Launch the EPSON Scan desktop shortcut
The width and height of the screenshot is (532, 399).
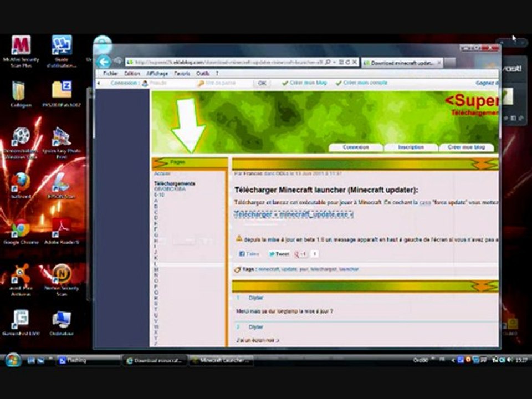(x=62, y=185)
